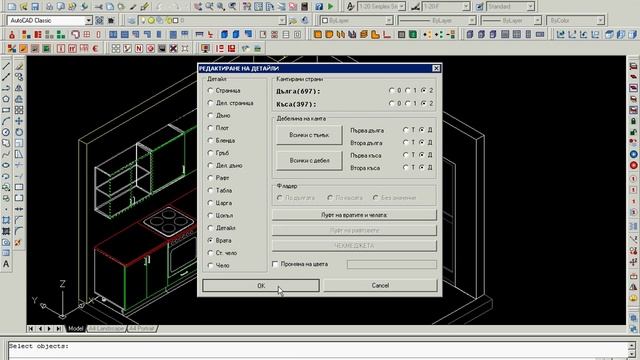Select the Rotate modify tool
The height and width of the screenshot is (360, 640).
click(19, 132)
